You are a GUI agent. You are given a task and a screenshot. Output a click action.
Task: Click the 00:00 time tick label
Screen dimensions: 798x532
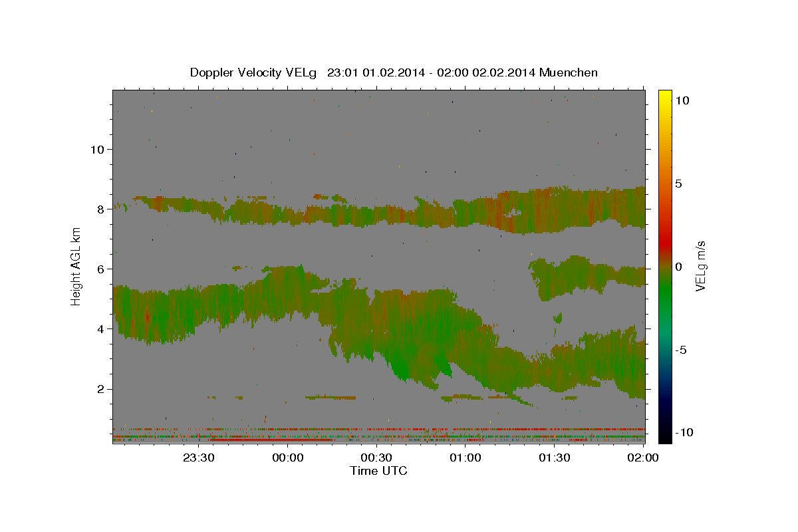point(289,458)
